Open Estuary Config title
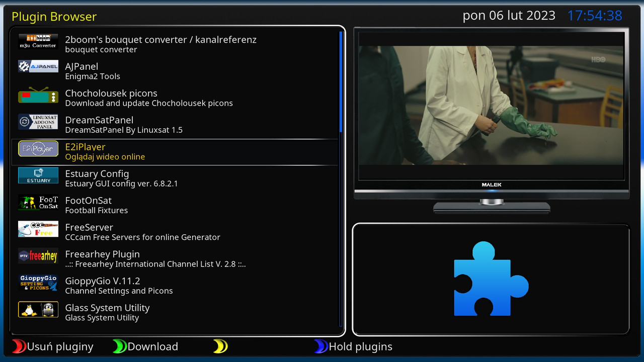The image size is (644, 362). [x=97, y=174]
